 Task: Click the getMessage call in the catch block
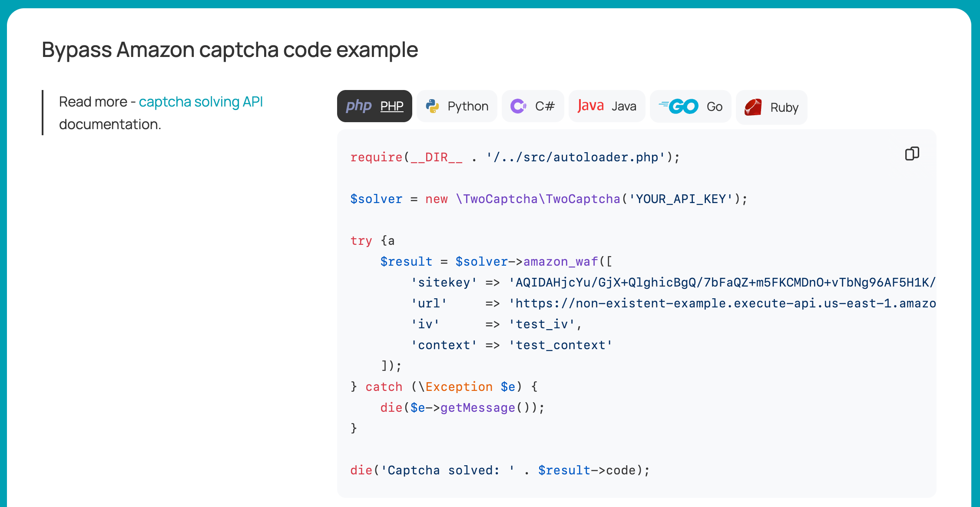pyautogui.click(x=477, y=407)
